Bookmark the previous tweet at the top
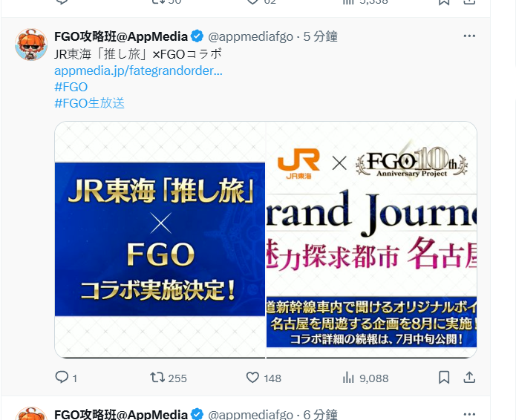Screen dimensions: 516x420 tap(444, 2)
